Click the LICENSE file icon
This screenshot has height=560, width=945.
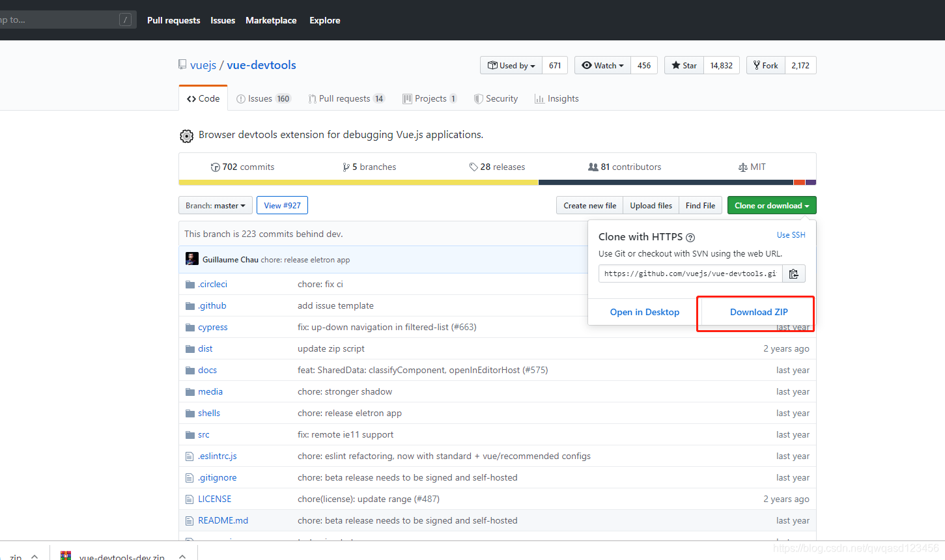coord(190,499)
